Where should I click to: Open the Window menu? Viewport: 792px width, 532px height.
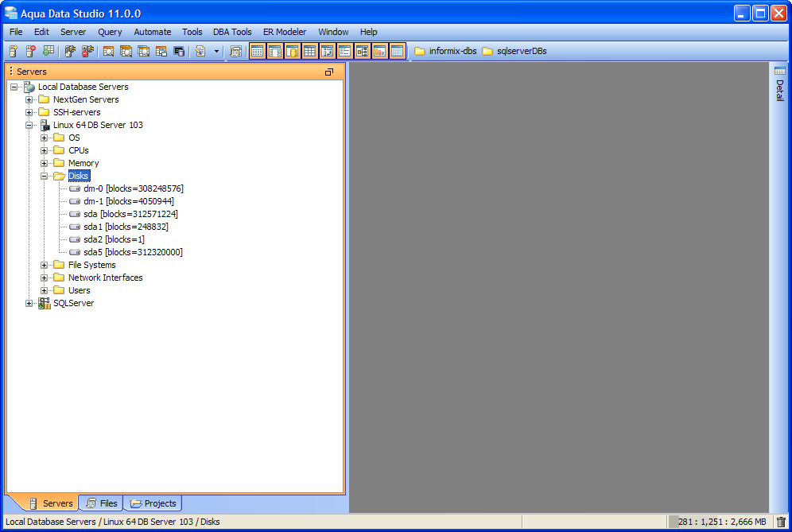[333, 32]
